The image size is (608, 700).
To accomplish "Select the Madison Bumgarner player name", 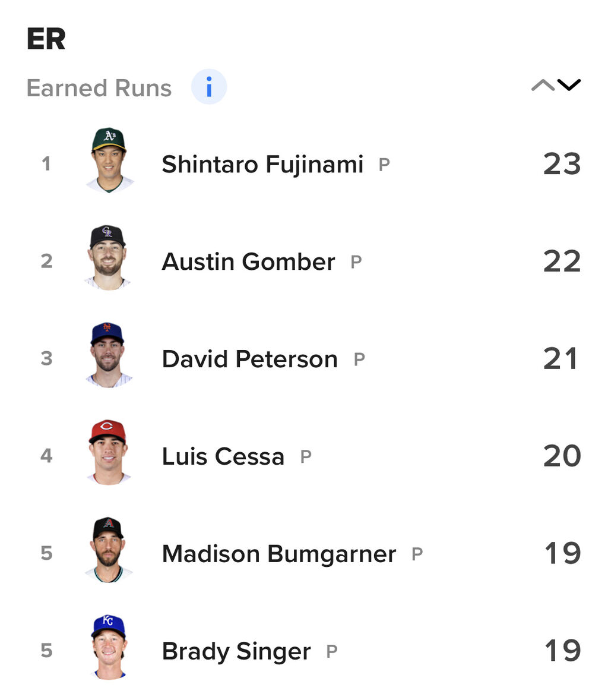I will click(279, 554).
